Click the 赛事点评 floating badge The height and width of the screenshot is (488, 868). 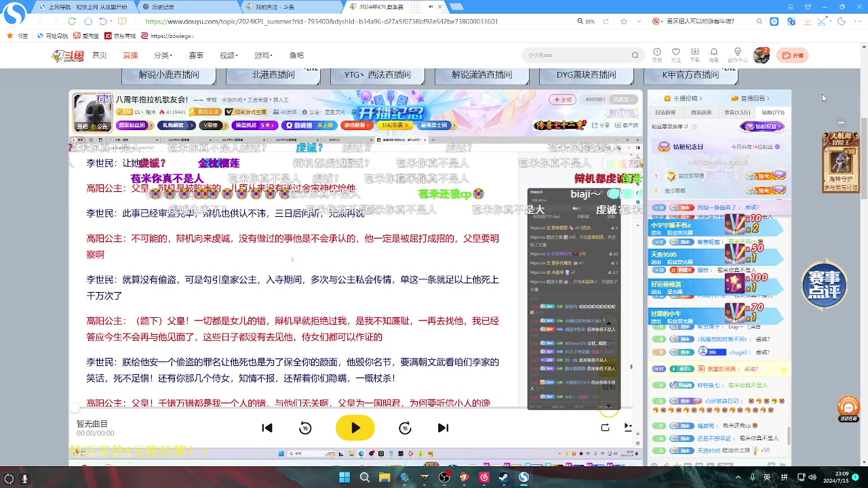825,285
